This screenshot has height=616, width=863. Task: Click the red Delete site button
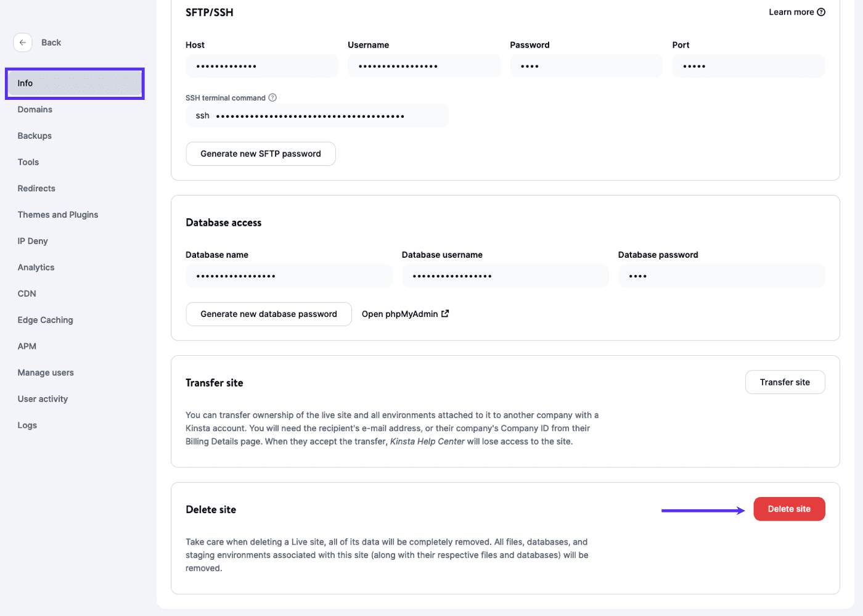[789, 509]
